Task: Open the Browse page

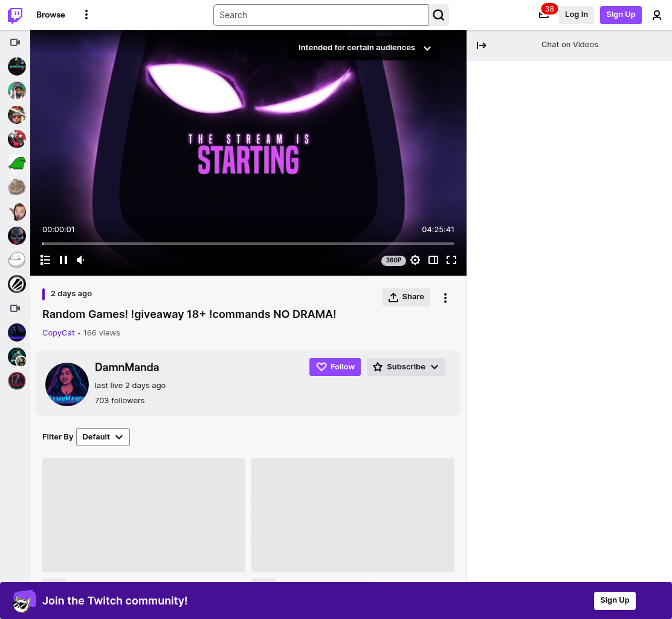Action: tap(51, 15)
